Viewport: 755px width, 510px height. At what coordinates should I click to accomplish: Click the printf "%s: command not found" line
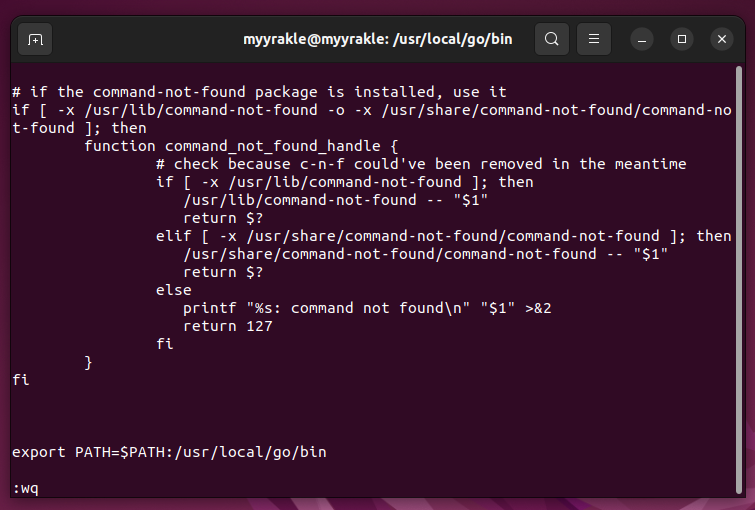[367, 308]
